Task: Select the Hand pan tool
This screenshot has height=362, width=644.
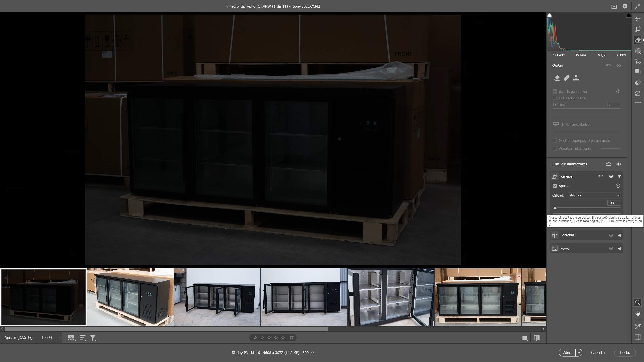Action: pyautogui.click(x=638, y=313)
